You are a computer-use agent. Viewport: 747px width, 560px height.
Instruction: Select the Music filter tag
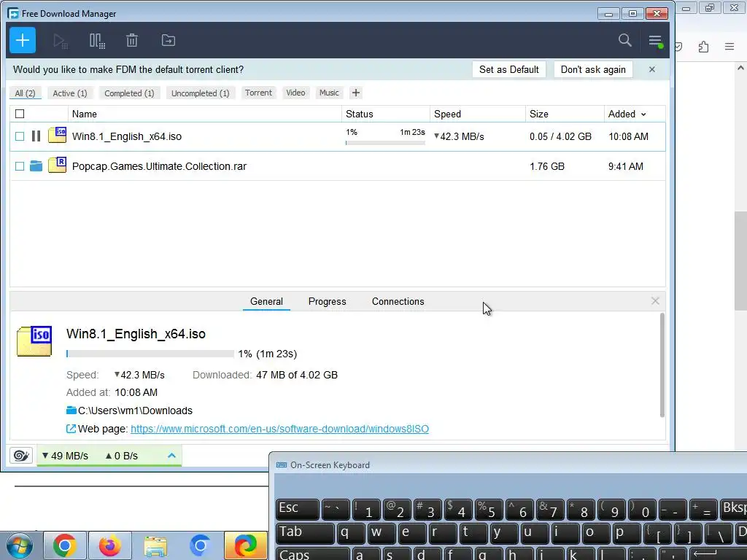click(x=329, y=93)
